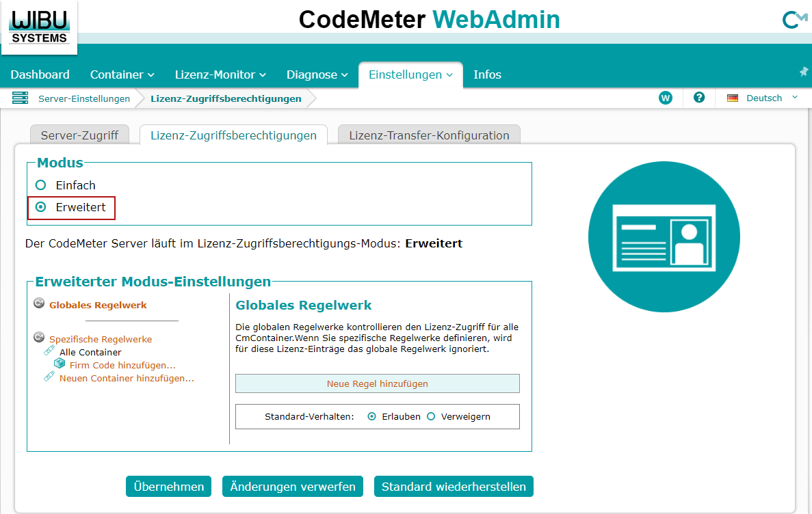Click the stick icon beside Neuen Container hinzufügen
The height and width of the screenshot is (514, 812).
49,377
